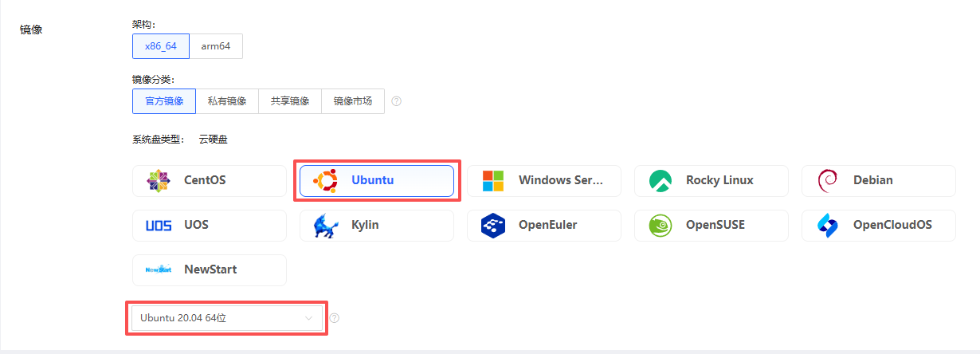Click the Debian swirl logo icon
The image size is (980, 354).
828,181
